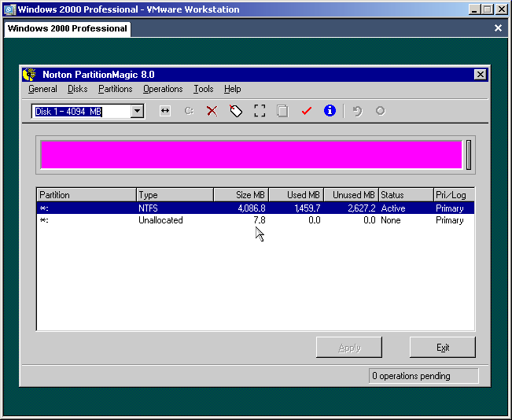This screenshot has height=420, width=512.
Task: Click the Unused MB column header
Action: 352,195
